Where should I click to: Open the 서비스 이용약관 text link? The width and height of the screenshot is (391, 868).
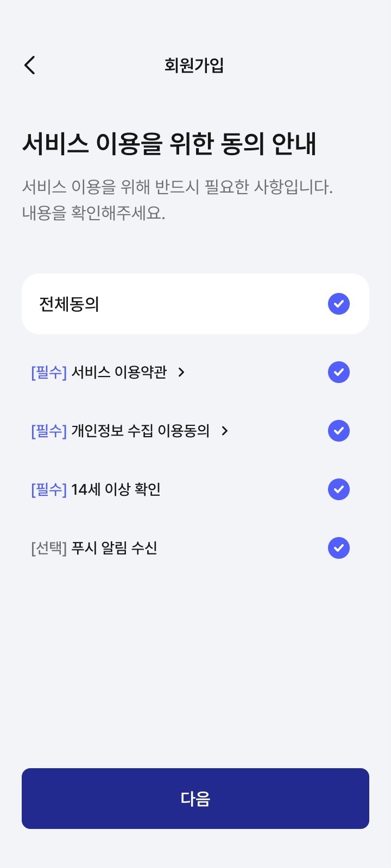[119, 372]
